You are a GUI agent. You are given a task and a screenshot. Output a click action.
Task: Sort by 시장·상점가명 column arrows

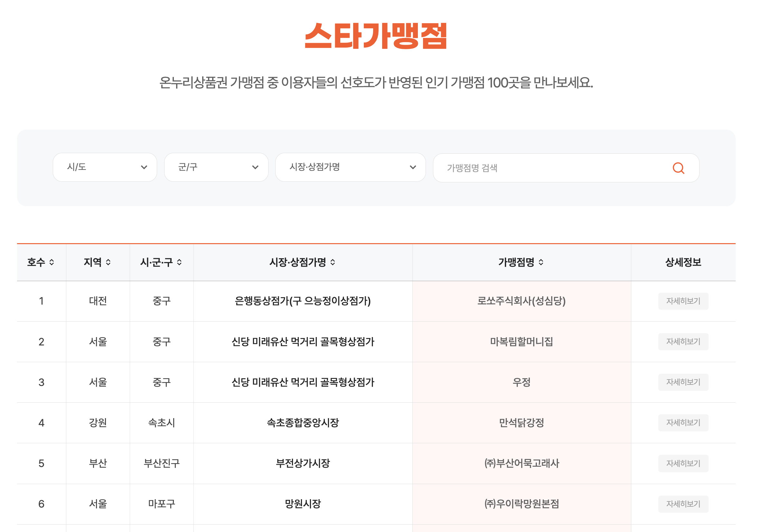tap(333, 262)
